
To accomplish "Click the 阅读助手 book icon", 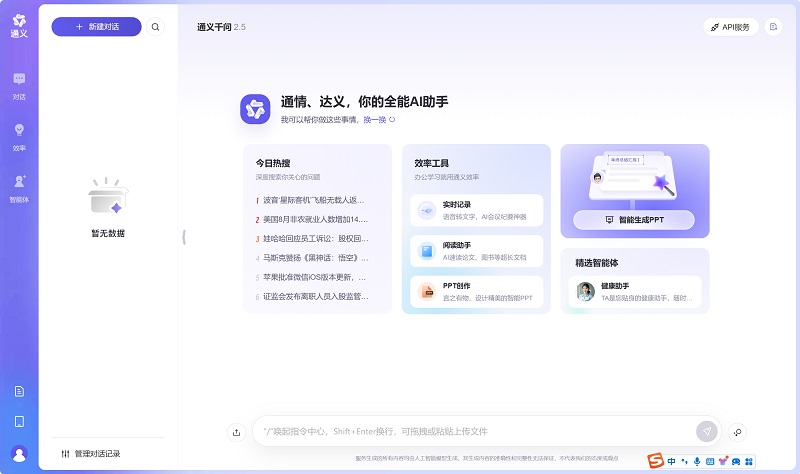I will [427, 251].
